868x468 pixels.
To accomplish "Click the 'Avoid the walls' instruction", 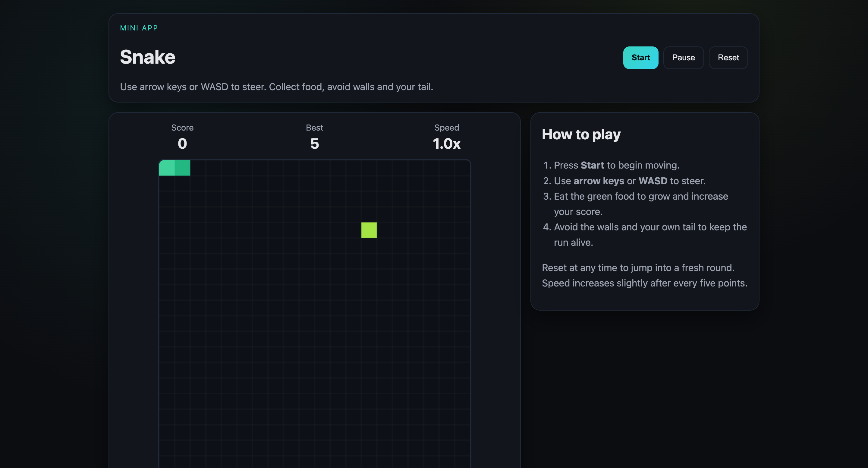I will pyautogui.click(x=650, y=235).
